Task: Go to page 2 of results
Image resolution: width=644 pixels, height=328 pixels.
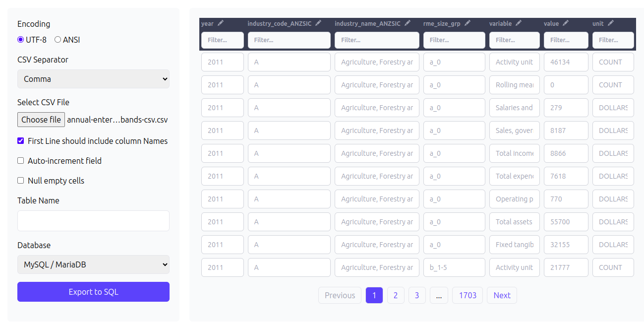Action: pos(396,295)
